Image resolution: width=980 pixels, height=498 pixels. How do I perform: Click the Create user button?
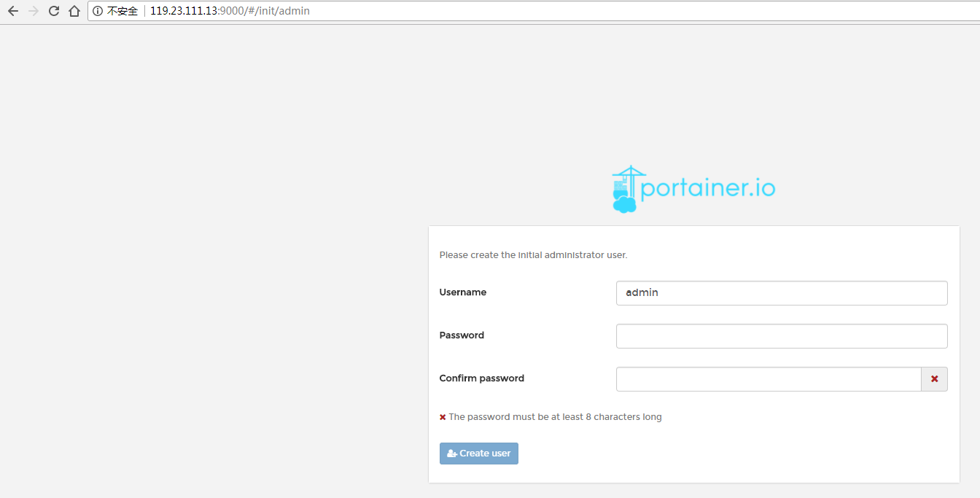tap(479, 454)
